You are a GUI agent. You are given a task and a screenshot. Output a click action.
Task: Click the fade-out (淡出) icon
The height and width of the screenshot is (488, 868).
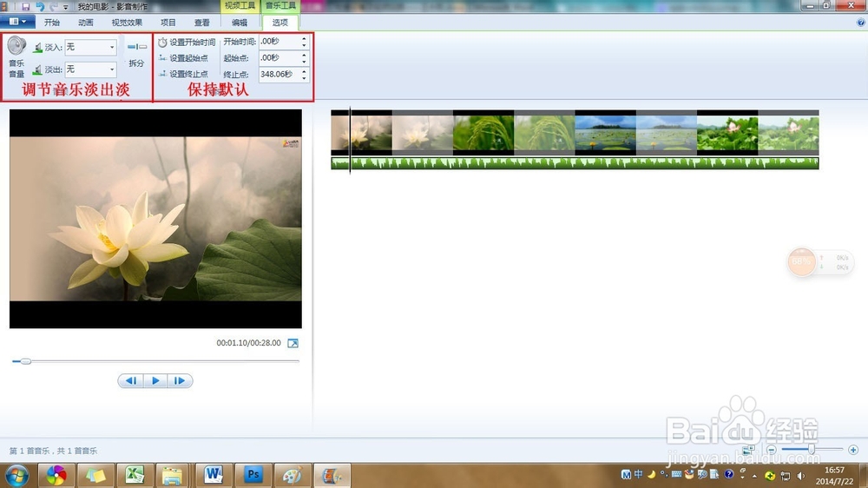pos(37,69)
